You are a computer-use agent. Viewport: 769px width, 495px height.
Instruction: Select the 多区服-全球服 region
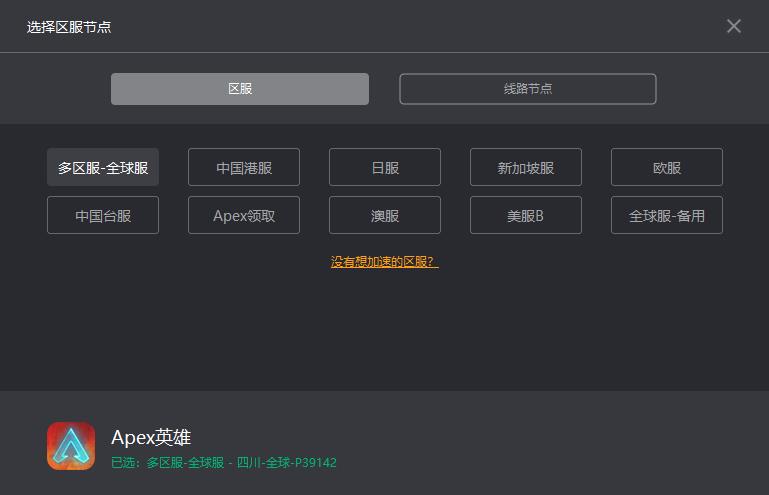103,168
